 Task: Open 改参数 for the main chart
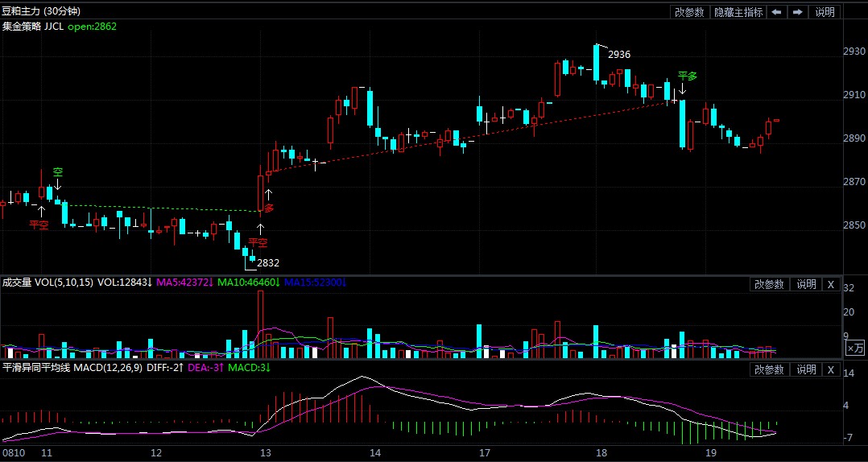689,12
